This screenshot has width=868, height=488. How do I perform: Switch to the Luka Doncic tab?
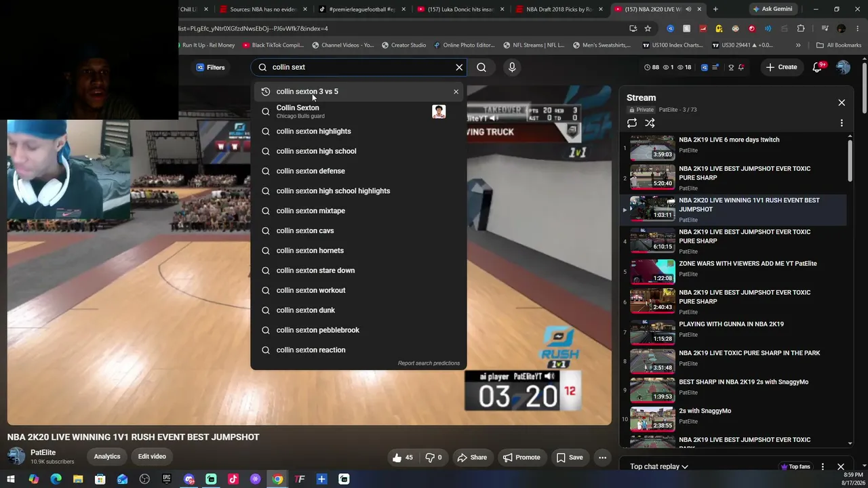[462, 9]
